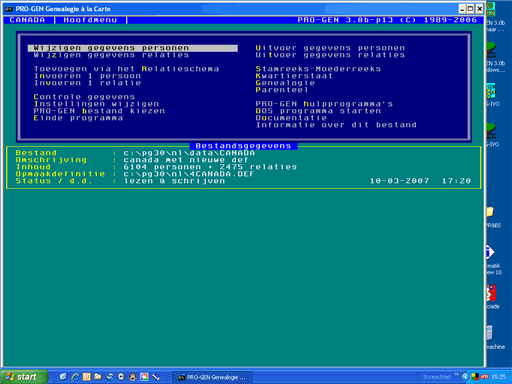512x384 pixels.
Task: Click the red 'cade' desktop icon
Action: click(491, 293)
